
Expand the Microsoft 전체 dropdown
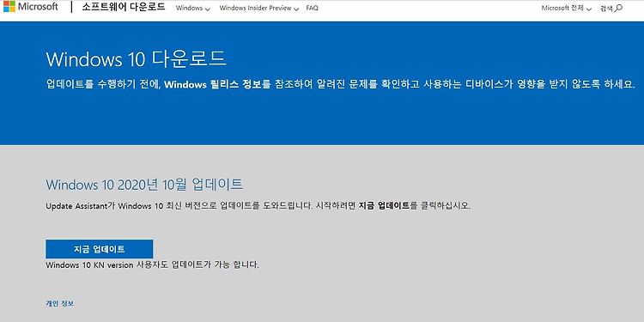[567, 9]
